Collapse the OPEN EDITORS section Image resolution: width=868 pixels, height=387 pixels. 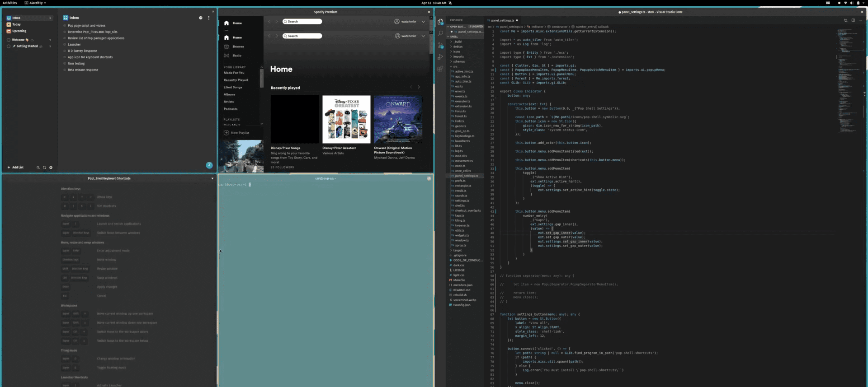click(465, 27)
